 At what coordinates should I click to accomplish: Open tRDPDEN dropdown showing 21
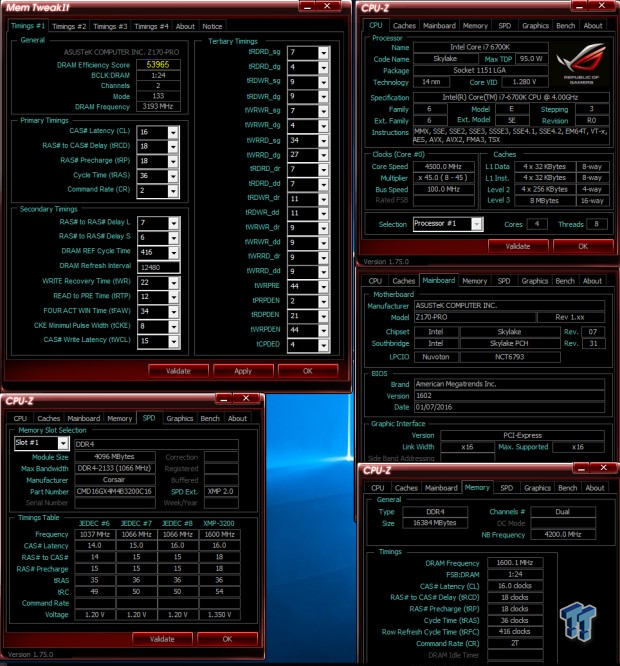324,316
